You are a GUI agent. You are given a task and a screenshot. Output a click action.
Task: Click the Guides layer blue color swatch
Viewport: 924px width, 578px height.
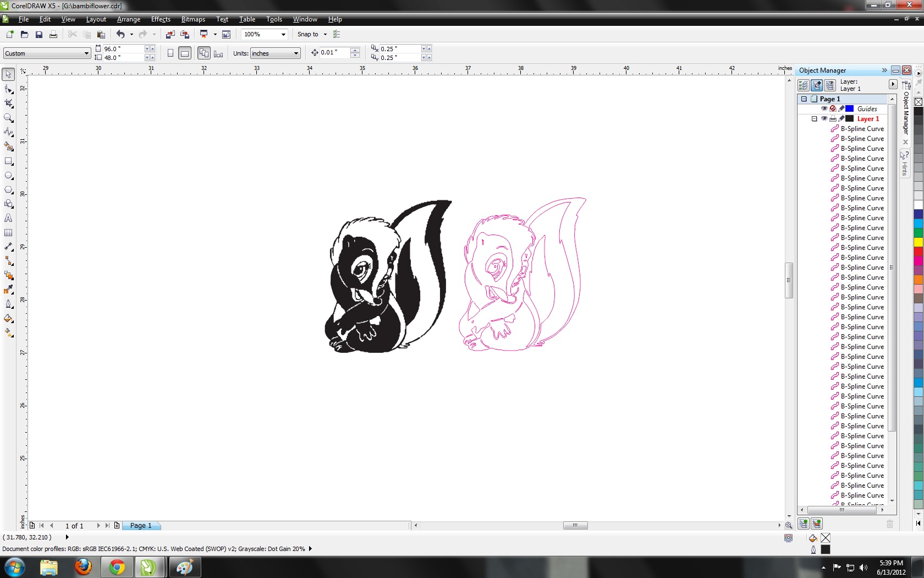click(x=850, y=108)
